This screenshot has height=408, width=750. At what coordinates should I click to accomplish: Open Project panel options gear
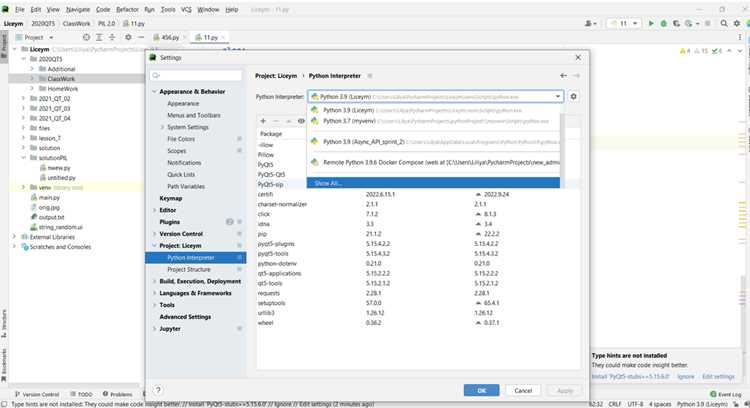(128, 37)
